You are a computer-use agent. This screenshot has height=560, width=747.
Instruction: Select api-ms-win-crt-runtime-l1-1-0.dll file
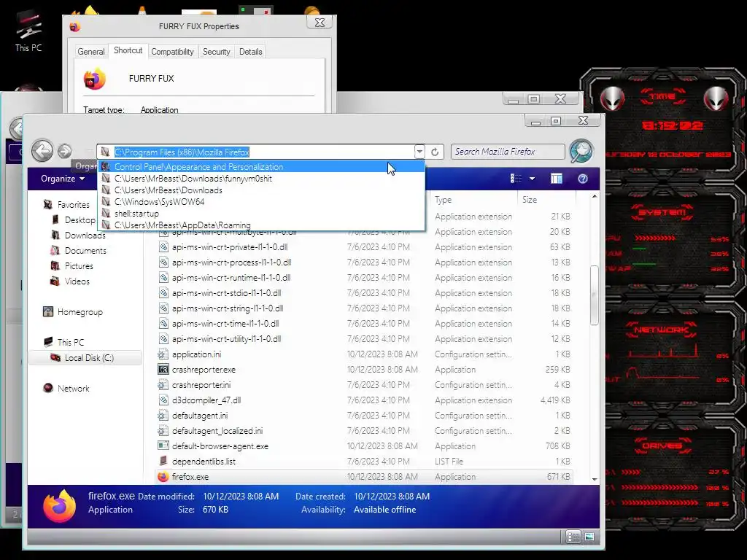[x=231, y=278]
